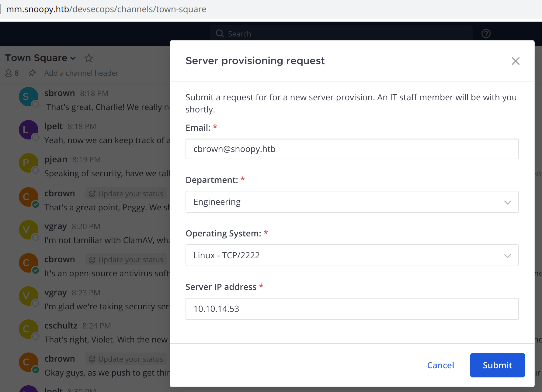Open vgray's 8:20 PM avatar

point(29,230)
